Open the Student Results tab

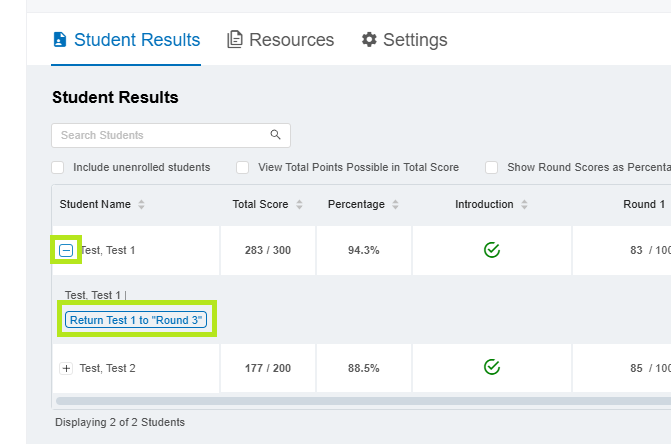pos(126,40)
